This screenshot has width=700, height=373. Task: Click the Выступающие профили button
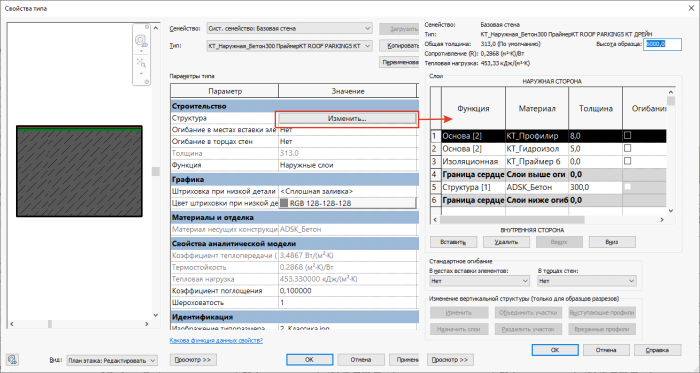point(602,313)
